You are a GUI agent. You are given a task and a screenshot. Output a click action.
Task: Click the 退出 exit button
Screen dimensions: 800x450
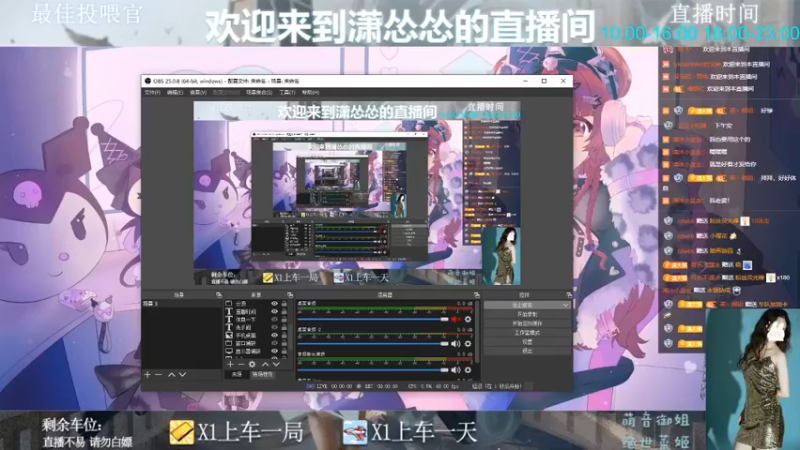click(527, 351)
